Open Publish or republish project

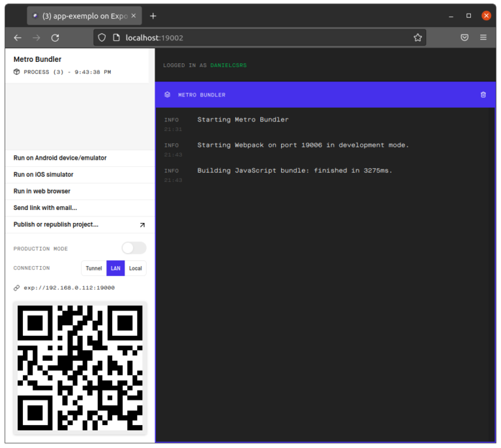[x=56, y=224]
